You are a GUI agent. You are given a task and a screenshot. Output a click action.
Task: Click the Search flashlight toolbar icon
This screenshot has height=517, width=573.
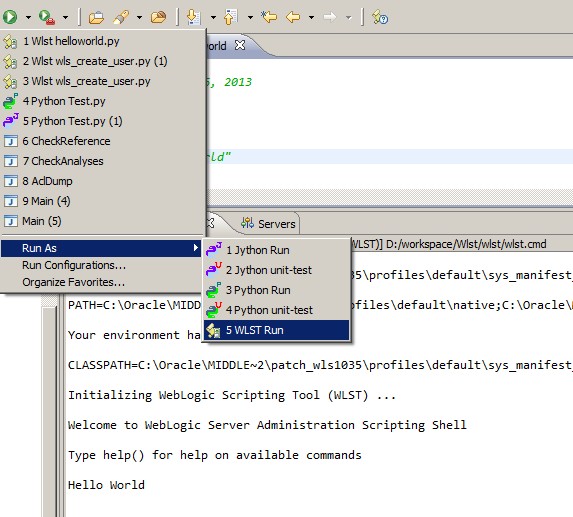(x=121, y=17)
